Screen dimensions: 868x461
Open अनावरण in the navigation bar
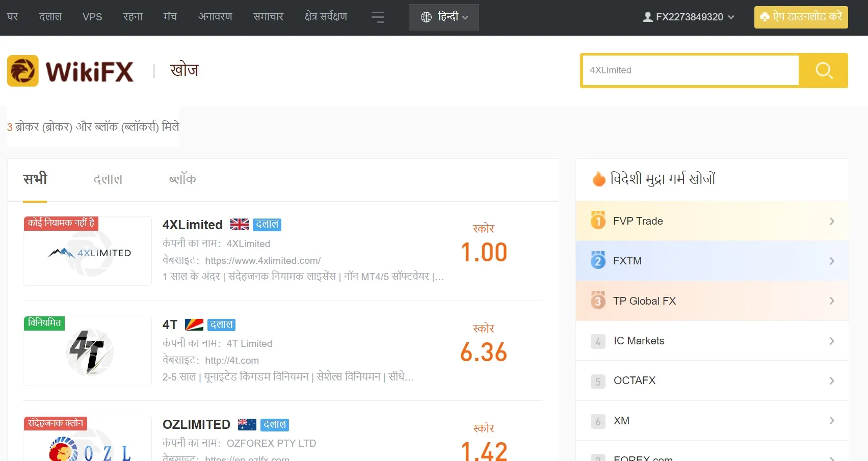pos(215,17)
